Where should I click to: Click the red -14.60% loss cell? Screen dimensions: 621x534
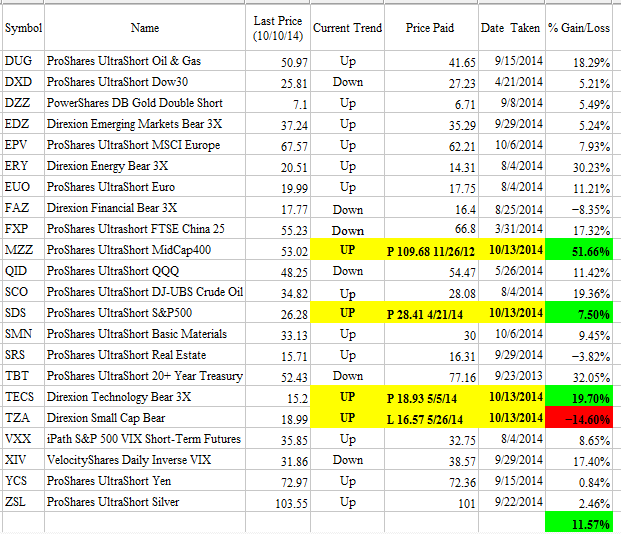pyautogui.click(x=579, y=418)
